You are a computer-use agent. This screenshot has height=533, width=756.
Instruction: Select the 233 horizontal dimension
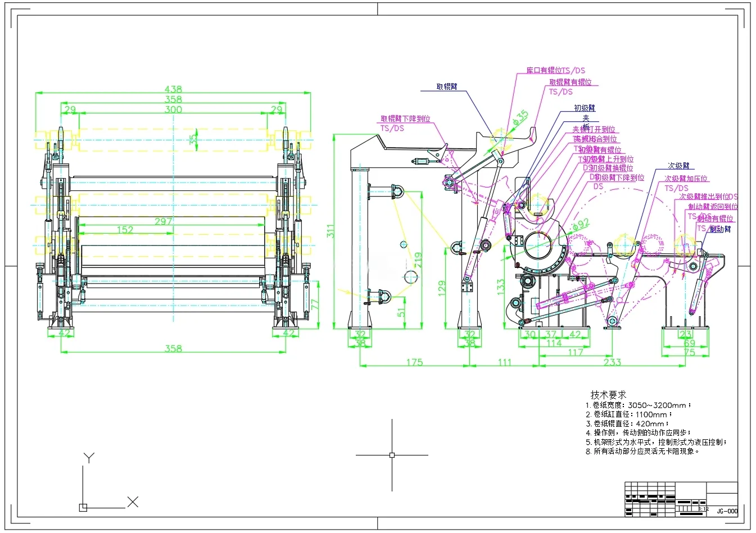click(x=612, y=362)
